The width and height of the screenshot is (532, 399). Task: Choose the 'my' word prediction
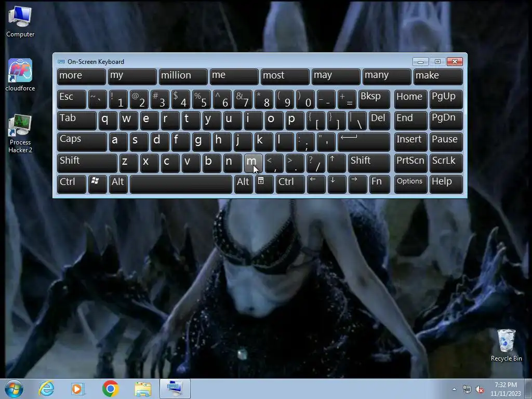coord(132,77)
